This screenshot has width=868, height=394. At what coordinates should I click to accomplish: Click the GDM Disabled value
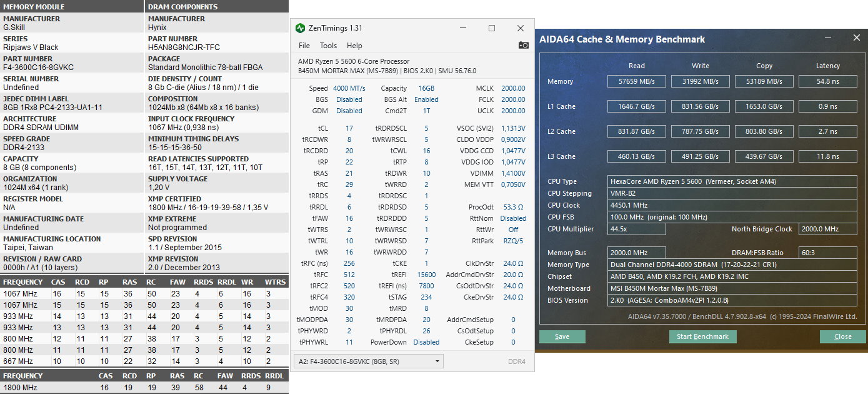tap(349, 111)
